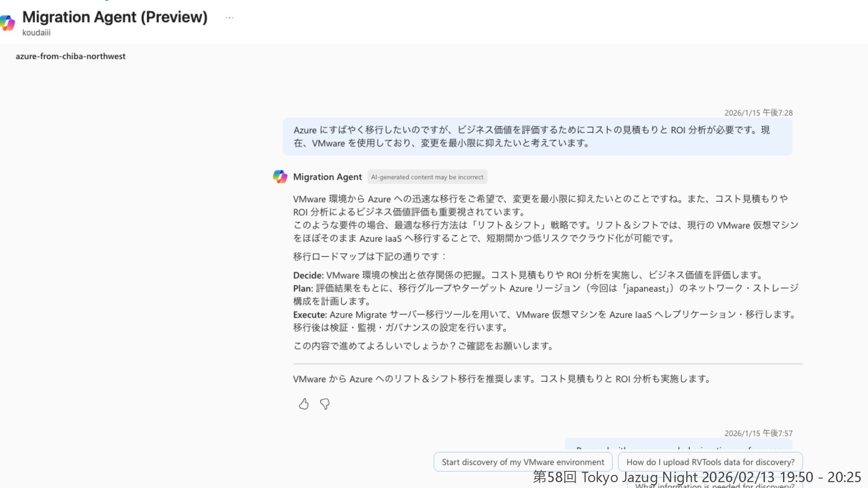Click the 'How do I upload RVTools data' suggestion
Screen dimensions: 868x488
point(710,462)
